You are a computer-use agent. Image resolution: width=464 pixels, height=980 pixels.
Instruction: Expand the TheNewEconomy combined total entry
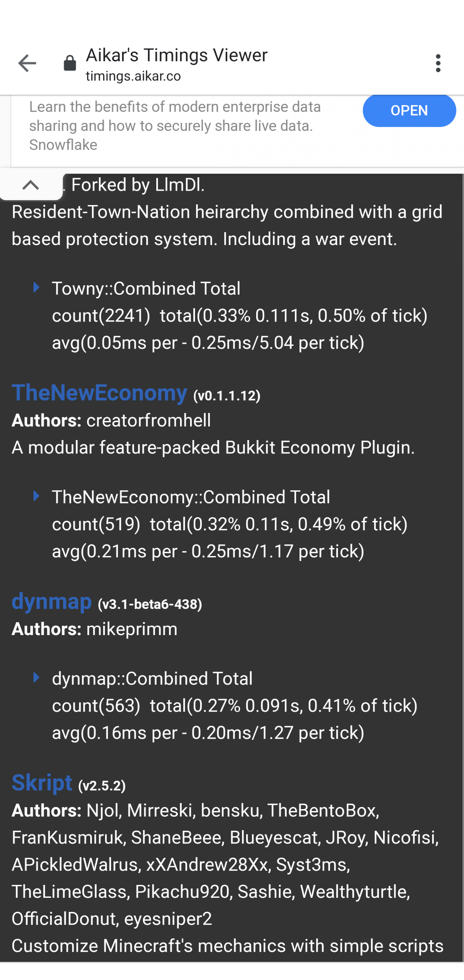191,496
